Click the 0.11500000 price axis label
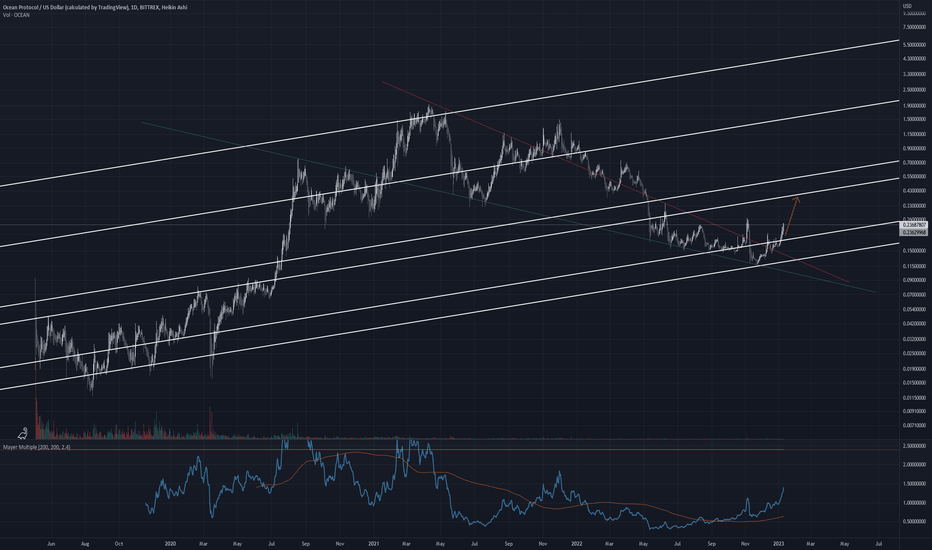 pyautogui.click(x=914, y=266)
